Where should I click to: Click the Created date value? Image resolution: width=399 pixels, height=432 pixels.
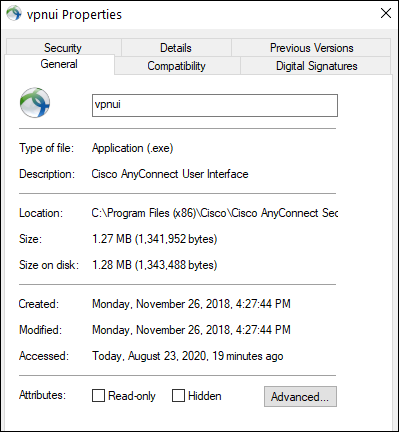click(191, 304)
